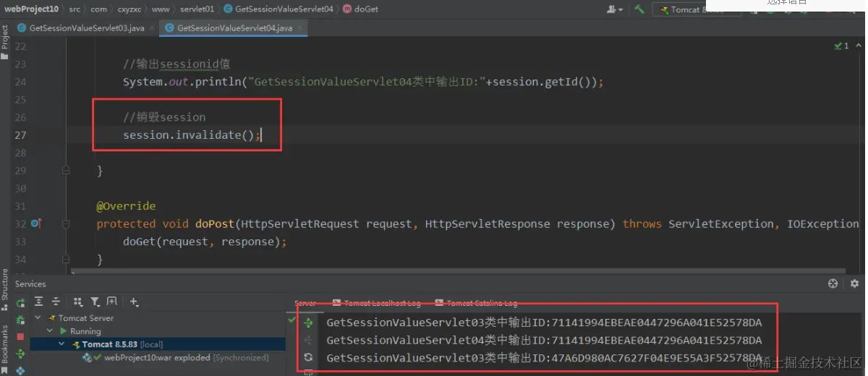Click the Services panel title
The image size is (868, 376).
click(x=30, y=284)
